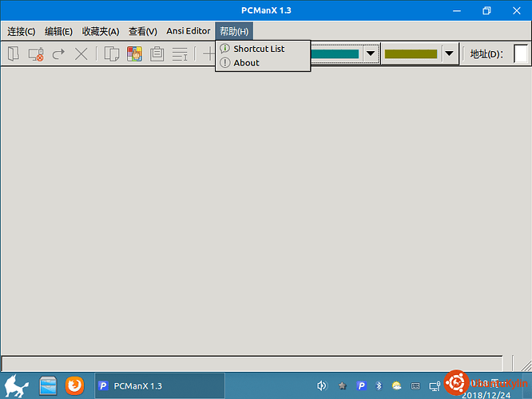Expand the teal color dropdown arrow

[371, 53]
